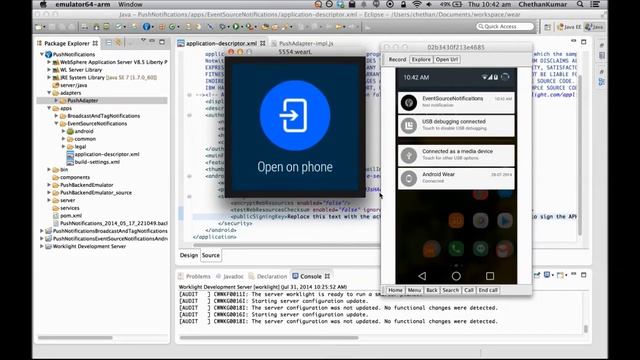The width and height of the screenshot is (640, 360).
Task: Open the Problems tab
Action: pos(194,276)
